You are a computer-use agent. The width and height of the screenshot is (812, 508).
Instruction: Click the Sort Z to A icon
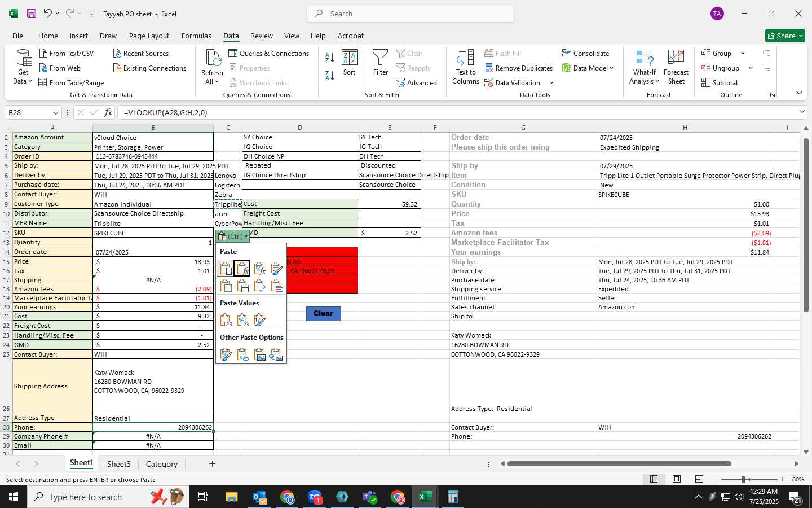[330, 75]
